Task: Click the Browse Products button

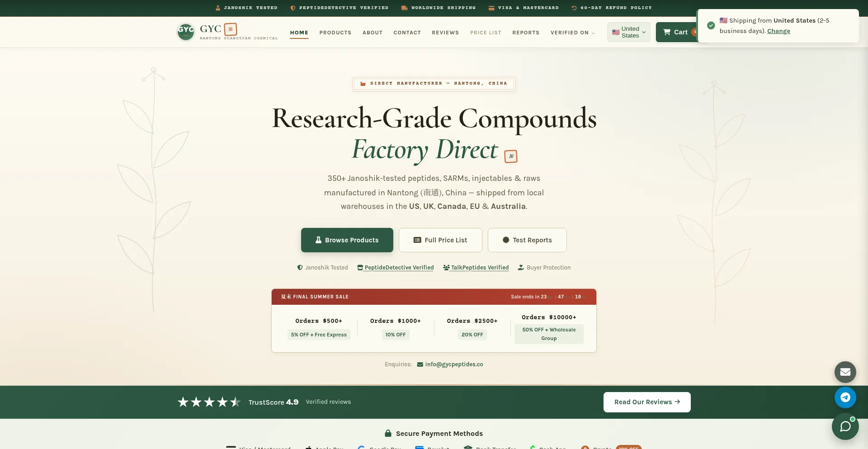Action: 347,240
